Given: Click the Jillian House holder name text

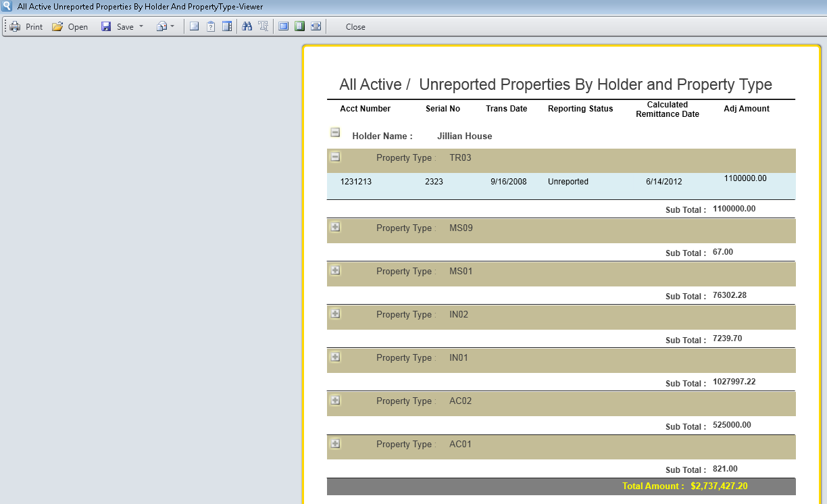Looking at the screenshot, I should pos(465,136).
